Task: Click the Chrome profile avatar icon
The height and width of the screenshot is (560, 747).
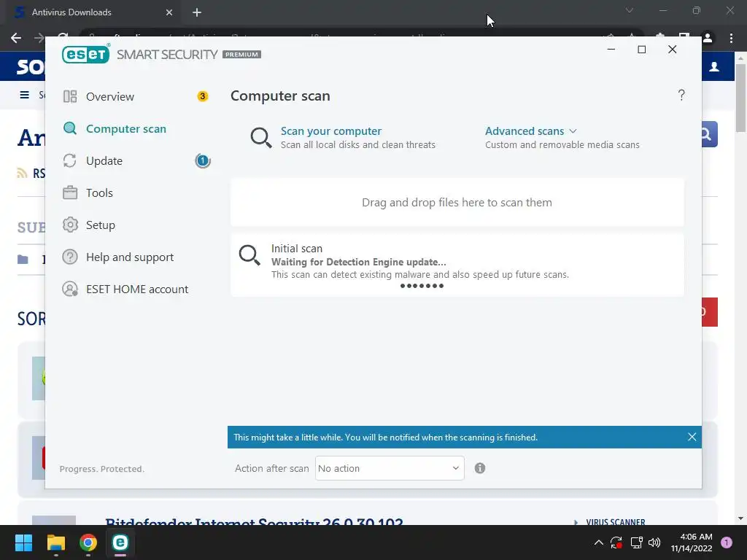Action: pyautogui.click(x=708, y=38)
